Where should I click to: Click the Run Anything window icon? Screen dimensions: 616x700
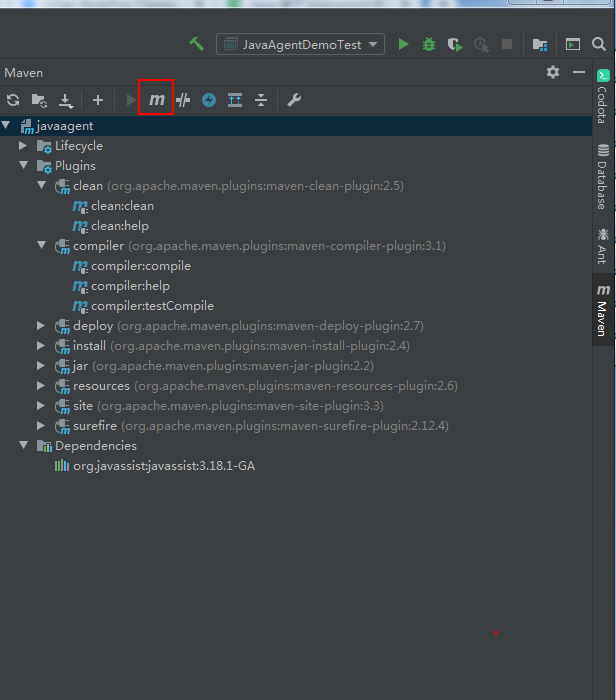coord(573,44)
